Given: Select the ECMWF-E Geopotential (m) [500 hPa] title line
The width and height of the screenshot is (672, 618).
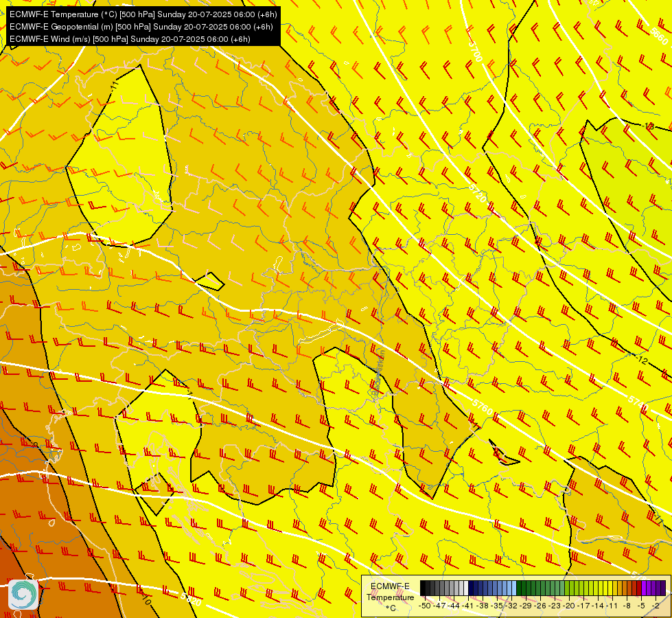Looking at the screenshot, I should coord(141,27).
